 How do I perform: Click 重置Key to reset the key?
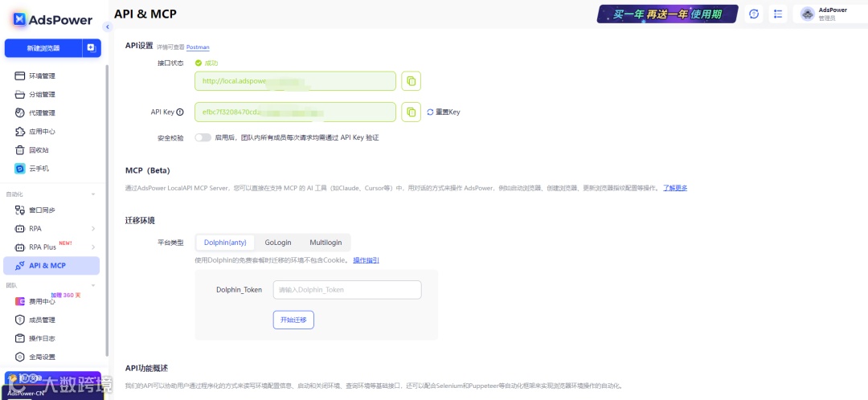pyautogui.click(x=444, y=112)
